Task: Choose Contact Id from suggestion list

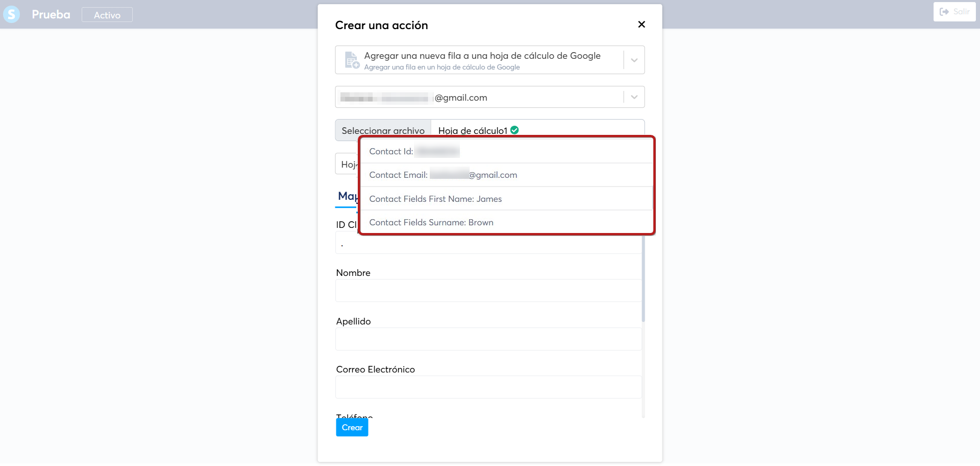Action: [x=506, y=151]
